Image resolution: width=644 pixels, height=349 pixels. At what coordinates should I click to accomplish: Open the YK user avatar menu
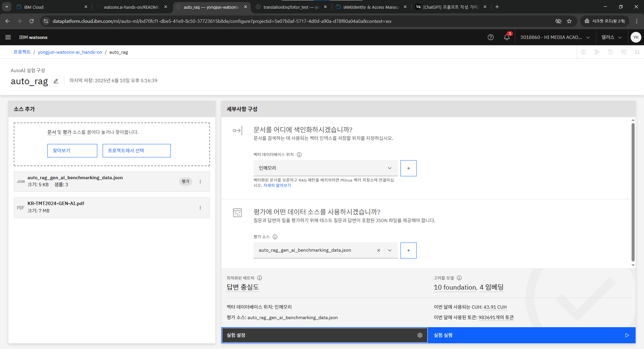tap(636, 37)
